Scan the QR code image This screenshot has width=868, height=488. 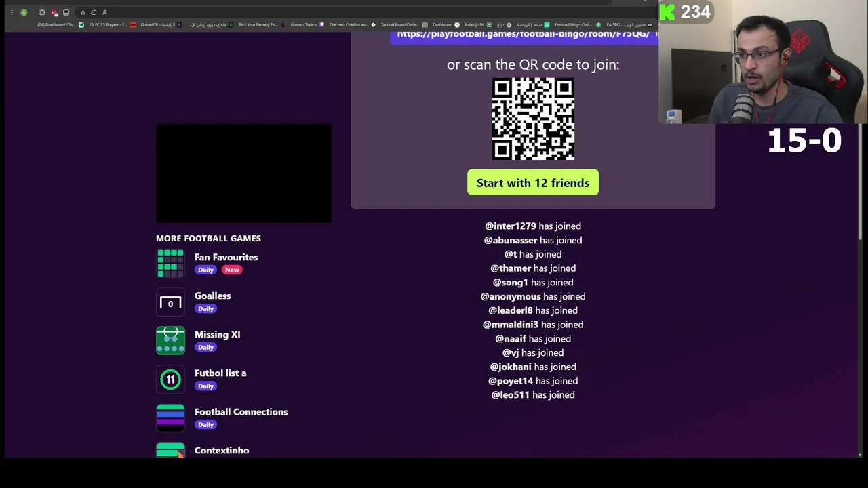click(x=533, y=119)
